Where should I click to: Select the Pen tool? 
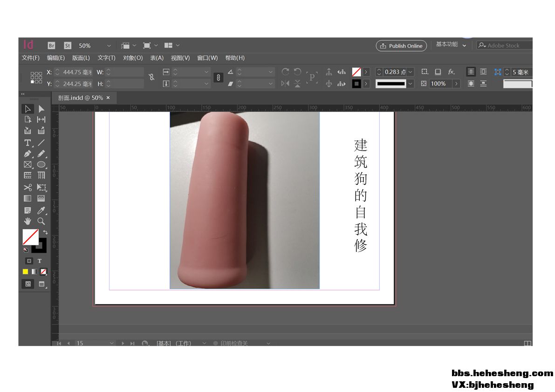[x=27, y=154]
